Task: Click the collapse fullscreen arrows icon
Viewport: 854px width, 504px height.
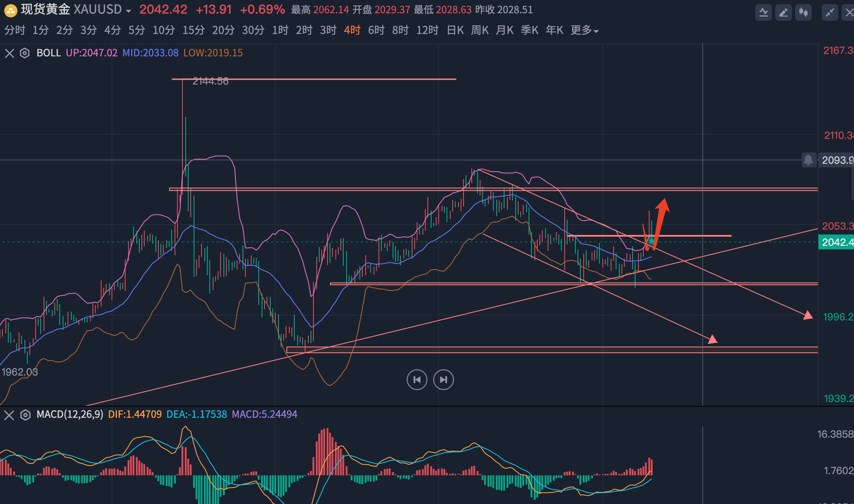Action: pos(830,12)
